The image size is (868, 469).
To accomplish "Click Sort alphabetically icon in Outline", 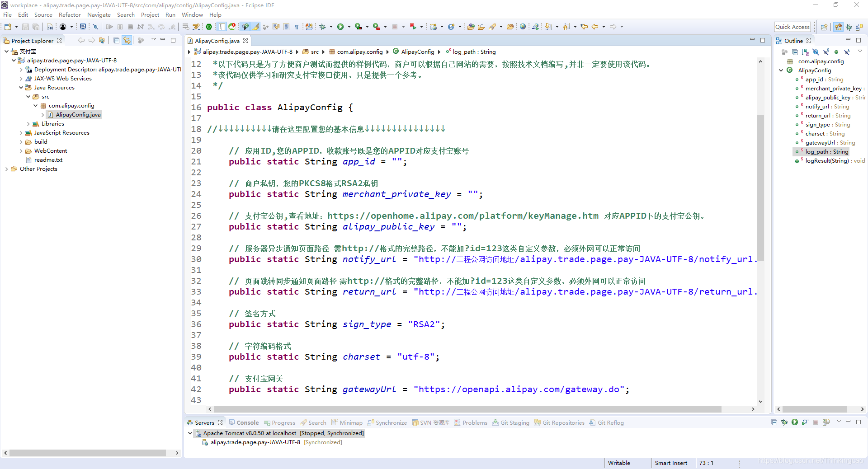I will (805, 52).
